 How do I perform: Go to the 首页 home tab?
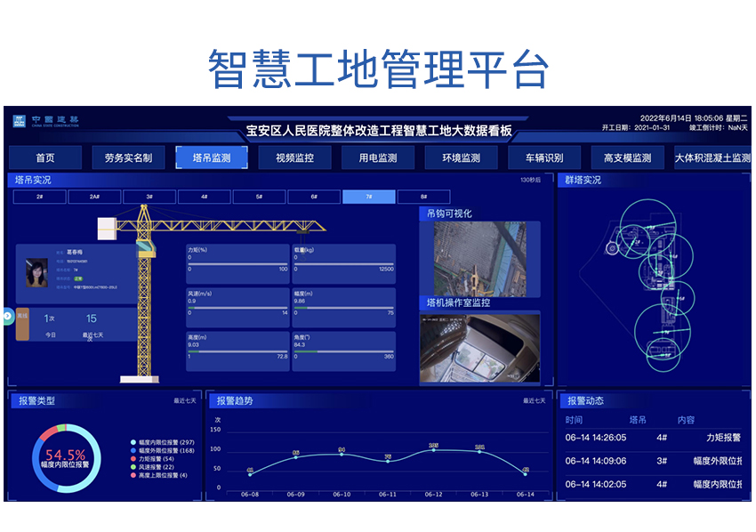[x=45, y=158]
